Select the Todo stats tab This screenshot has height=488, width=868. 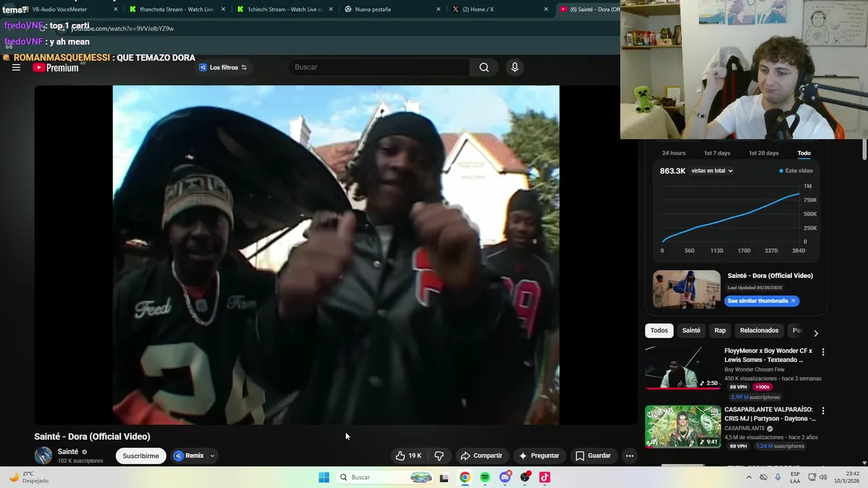pyautogui.click(x=804, y=153)
